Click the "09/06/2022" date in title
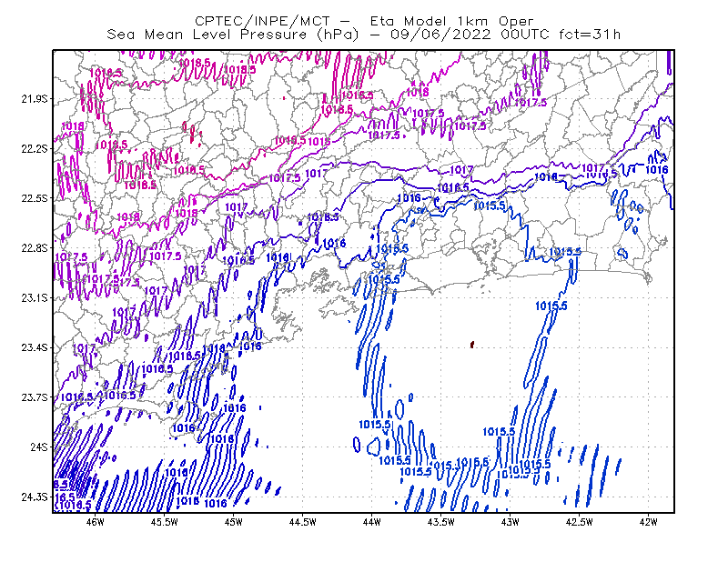The width and height of the screenshot is (728, 562). click(440, 35)
